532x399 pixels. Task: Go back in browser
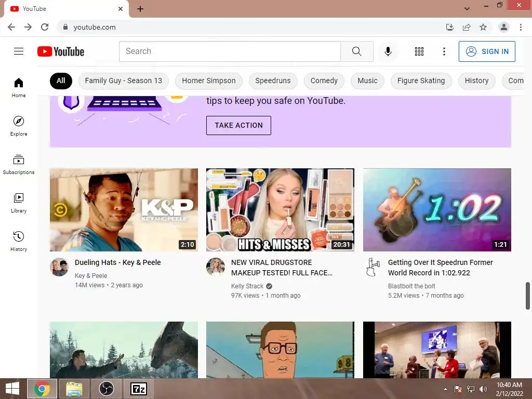11,27
